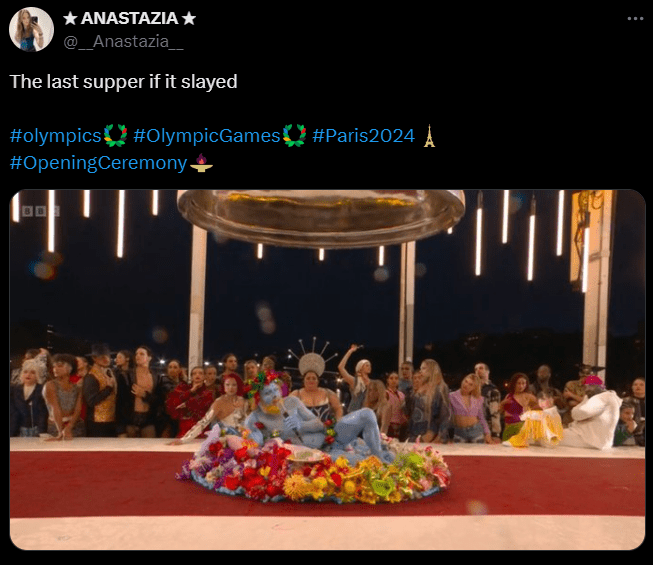Open the @__Anastazia__ handle
653x565 pixels.
(x=123, y=41)
